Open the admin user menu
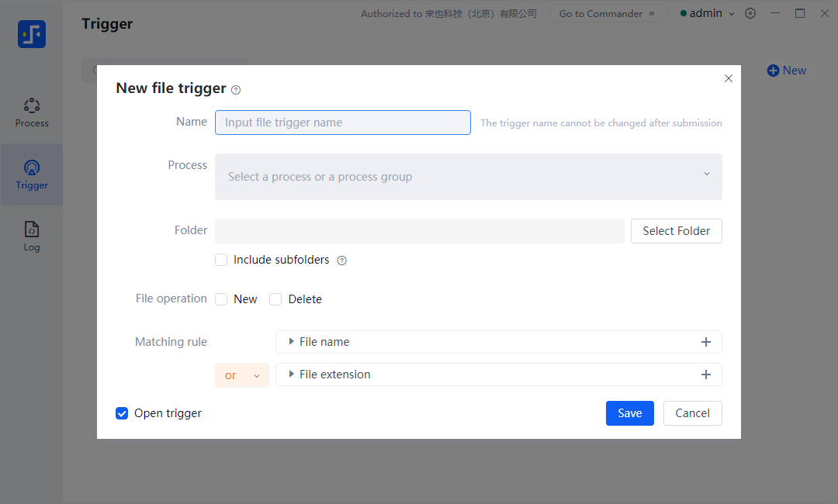 click(x=708, y=13)
